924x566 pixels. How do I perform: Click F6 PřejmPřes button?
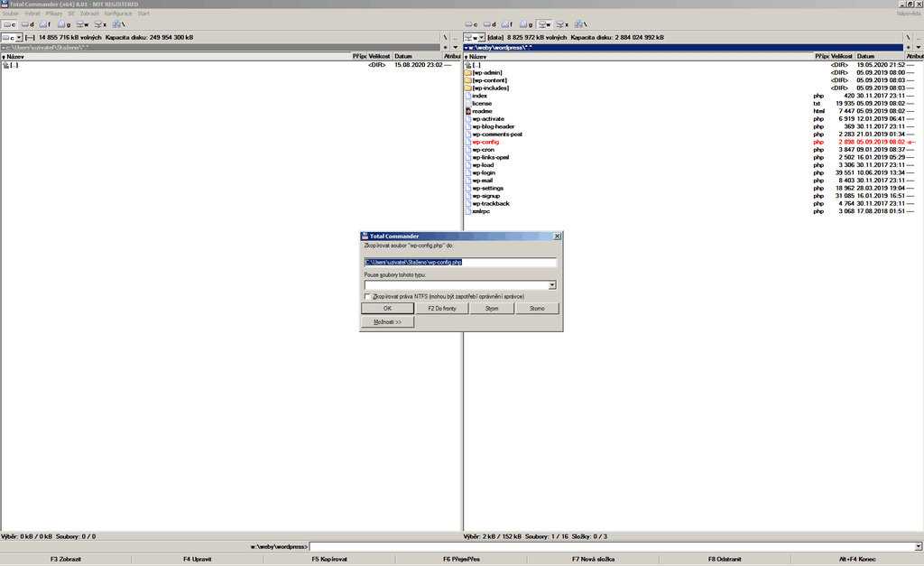pos(461,559)
